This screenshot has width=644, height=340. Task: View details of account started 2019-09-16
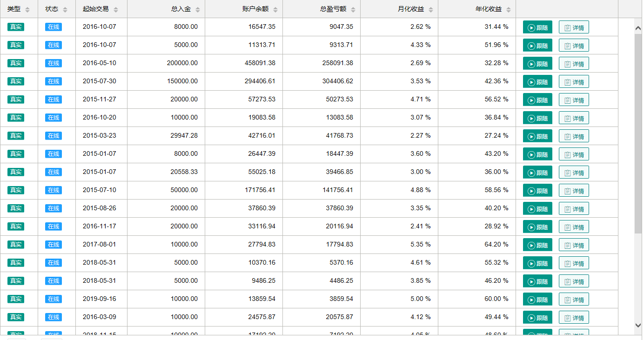574,300
